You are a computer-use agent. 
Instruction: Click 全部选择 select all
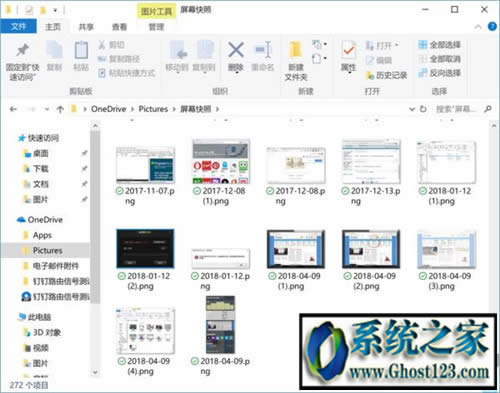[440, 45]
